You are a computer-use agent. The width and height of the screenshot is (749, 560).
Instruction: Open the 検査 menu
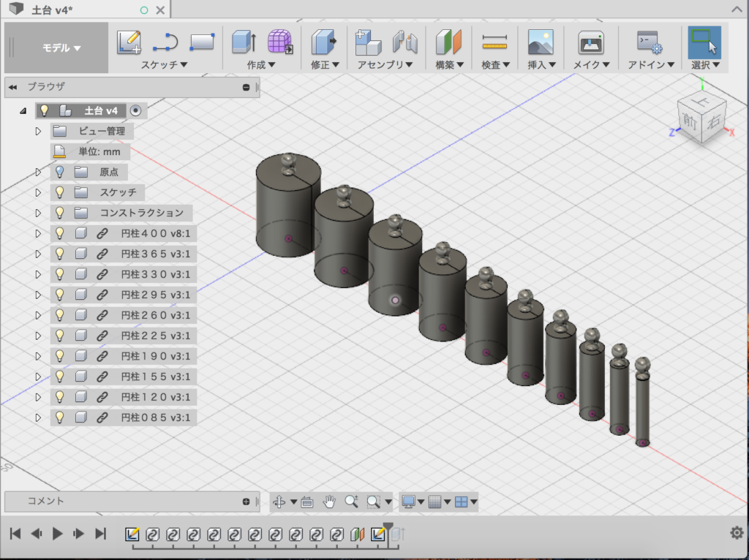[495, 64]
